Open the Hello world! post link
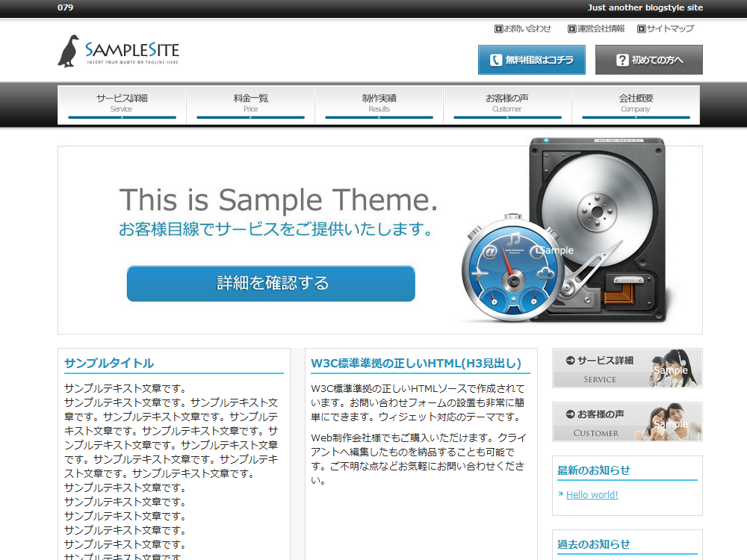Viewport: 747px width, 560px height. click(592, 495)
